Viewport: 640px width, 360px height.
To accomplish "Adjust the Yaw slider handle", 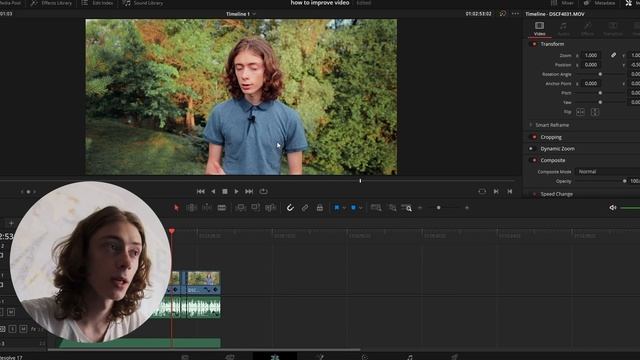I will [600, 102].
